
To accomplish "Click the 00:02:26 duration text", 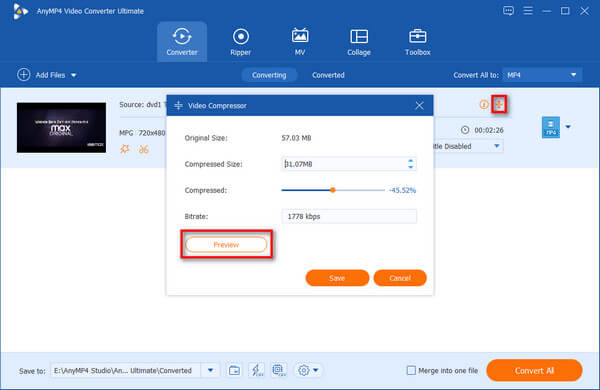I will (x=489, y=130).
